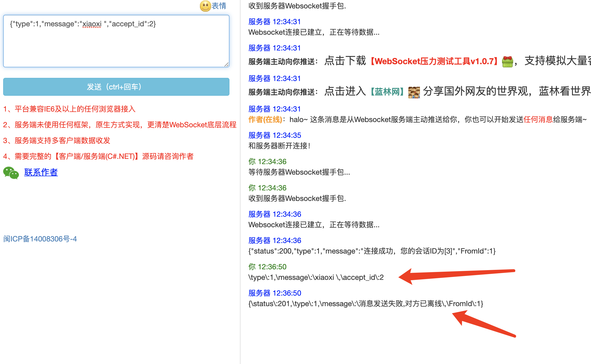591x364 pixels.
Task: Click the 你 12:36:50 message header
Action: tap(267, 267)
